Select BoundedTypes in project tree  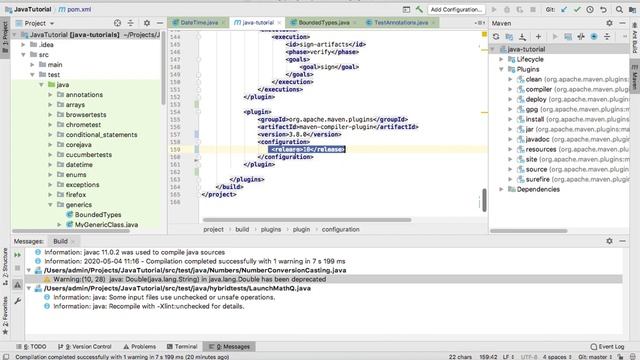pyautogui.click(x=98, y=215)
